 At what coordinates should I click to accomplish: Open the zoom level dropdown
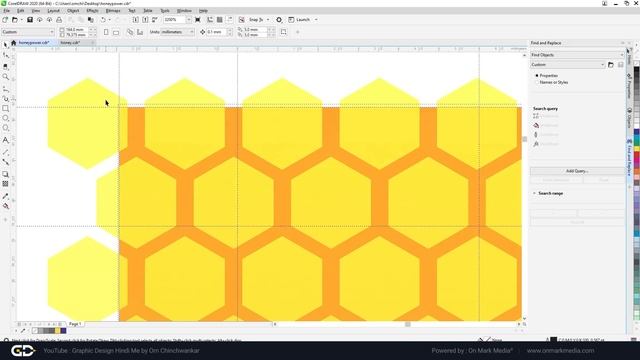(189, 20)
